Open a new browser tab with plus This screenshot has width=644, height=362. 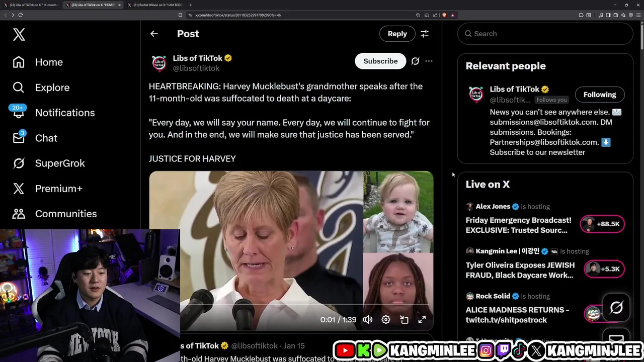190,5
